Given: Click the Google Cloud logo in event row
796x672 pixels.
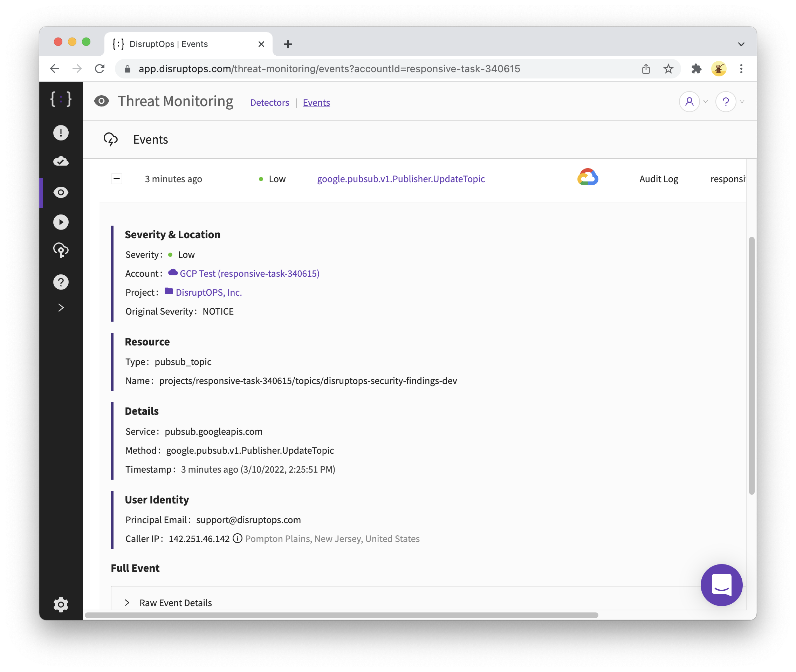Looking at the screenshot, I should pos(588,178).
